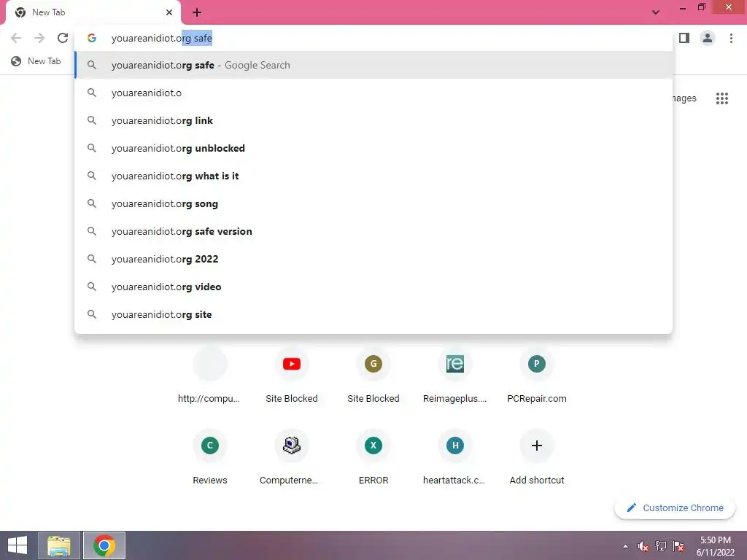Screen dimensions: 747x560
Task: Click the Action Center flag icon
Action: pyautogui.click(x=678, y=546)
